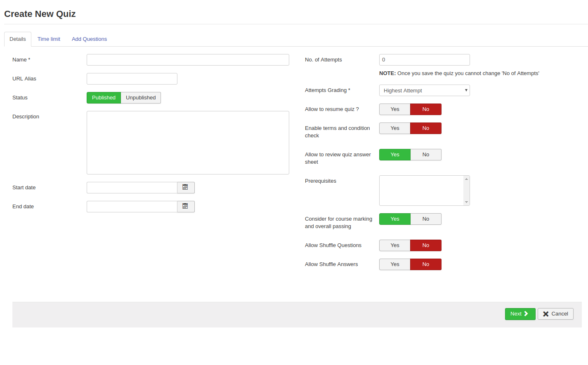Open the End date calendar picker
The width and height of the screenshot is (588, 365).
tap(185, 207)
